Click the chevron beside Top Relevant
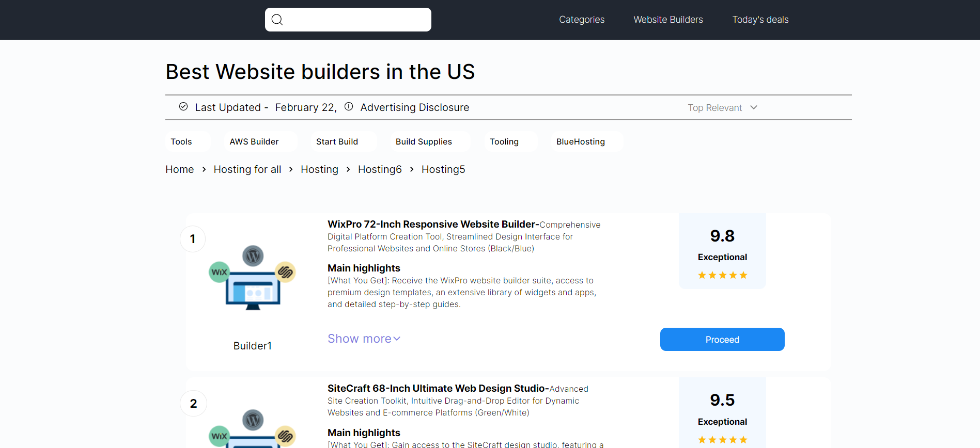Image resolution: width=980 pixels, height=448 pixels. (754, 107)
